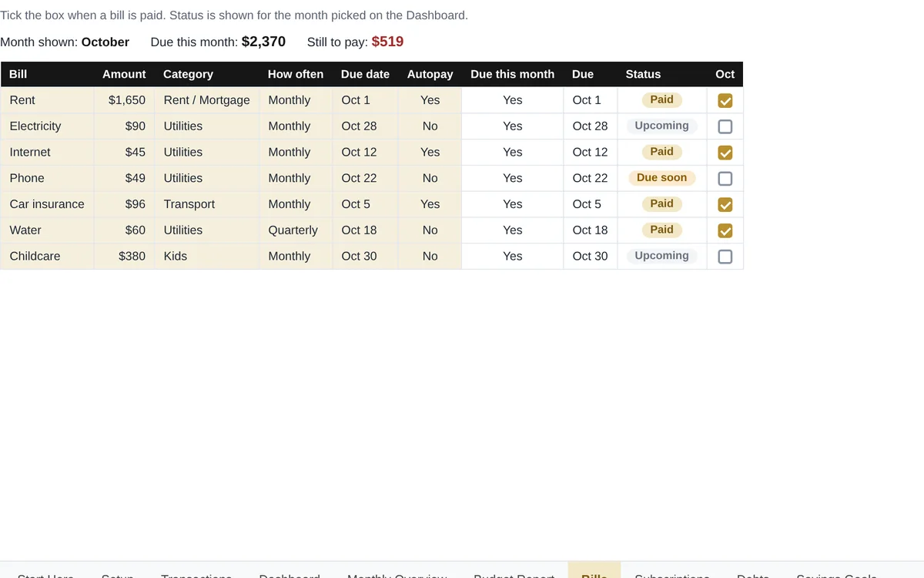Click the How often column header
The image size is (924, 578).
(x=296, y=74)
